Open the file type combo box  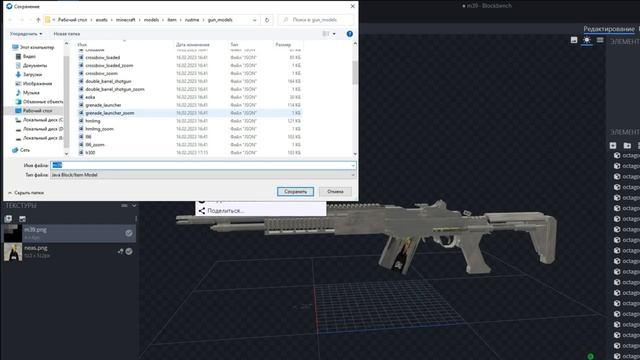tap(203, 175)
